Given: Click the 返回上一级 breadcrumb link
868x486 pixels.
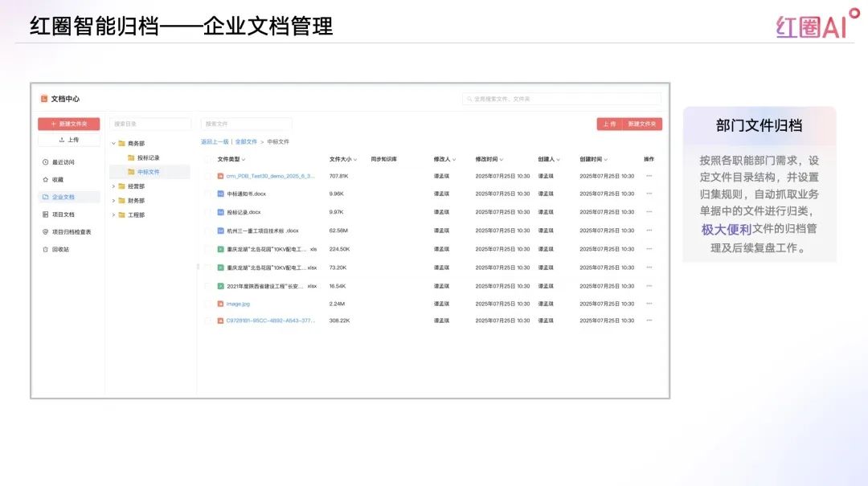Looking at the screenshot, I should 215,141.
